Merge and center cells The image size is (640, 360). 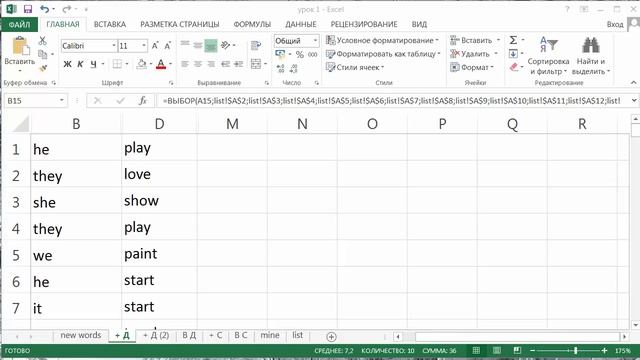pyautogui.click(x=256, y=64)
